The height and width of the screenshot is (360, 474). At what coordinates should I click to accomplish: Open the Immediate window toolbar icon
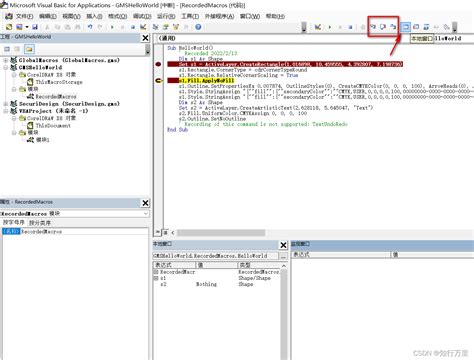point(416,27)
